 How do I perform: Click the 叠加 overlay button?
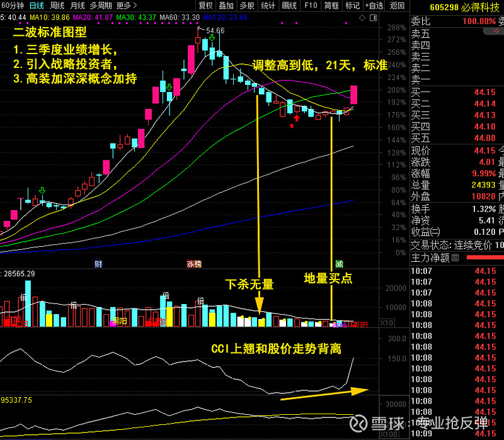(x=226, y=6)
